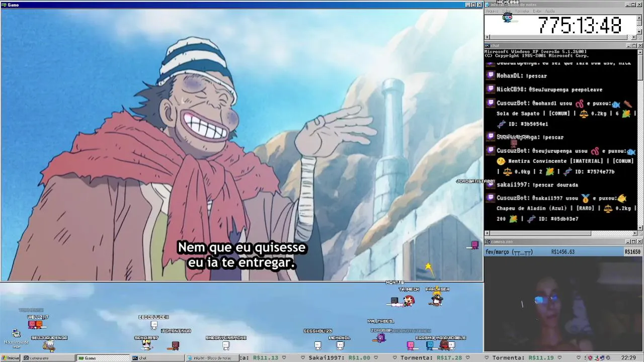Screen dimensions: 644x362
Task: Click the SAKAI1997 avatar sprite
Action: pyautogui.click(x=146, y=345)
